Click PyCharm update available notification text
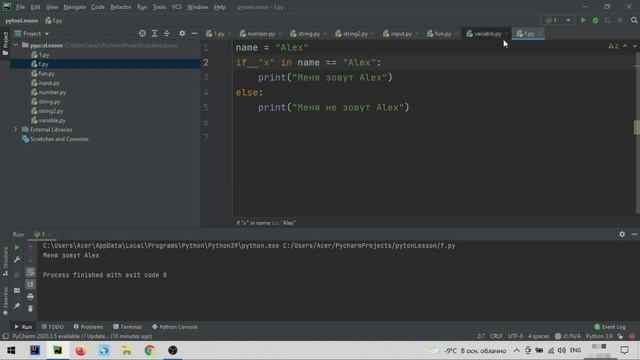640x360 pixels. (x=82, y=336)
